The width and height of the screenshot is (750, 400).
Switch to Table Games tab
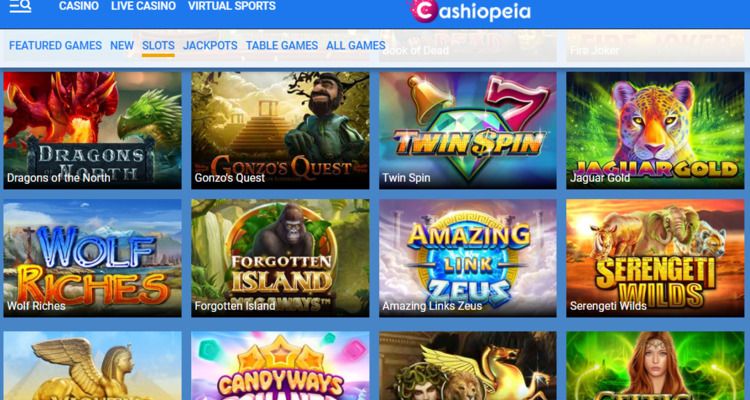pos(282,45)
